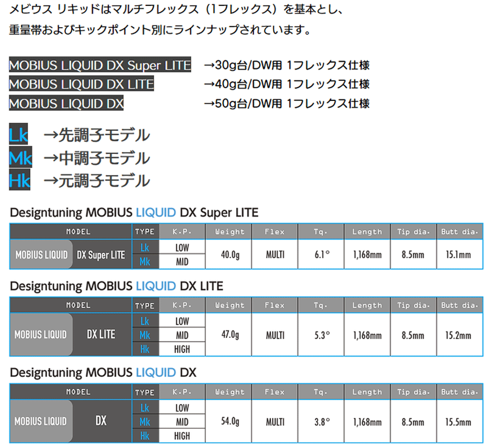Click the HIGH kick point in bottom DX table

coord(182,436)
